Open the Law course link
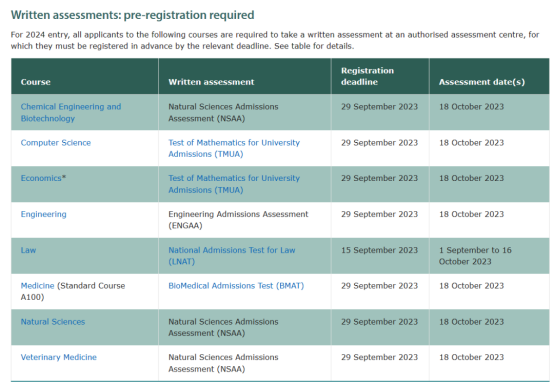Viewport: 554px width, 385px height. pyautogui.click(x=28, y=250)
